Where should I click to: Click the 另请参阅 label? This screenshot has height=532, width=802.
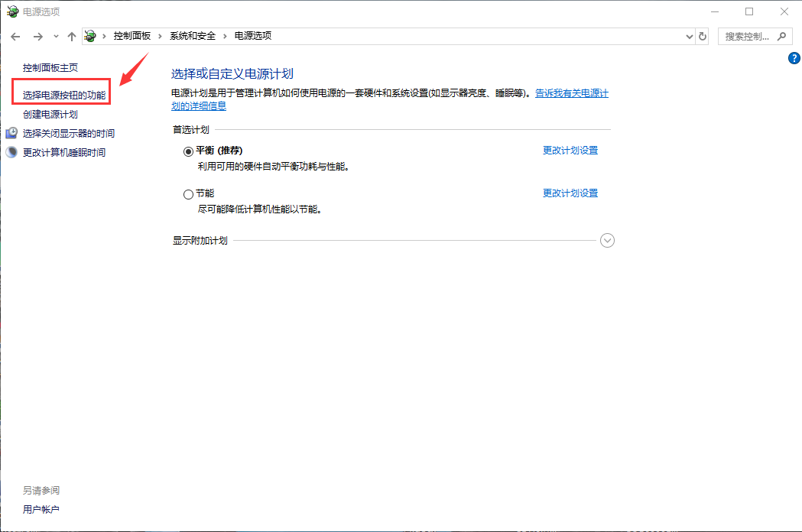coord(41,491)
